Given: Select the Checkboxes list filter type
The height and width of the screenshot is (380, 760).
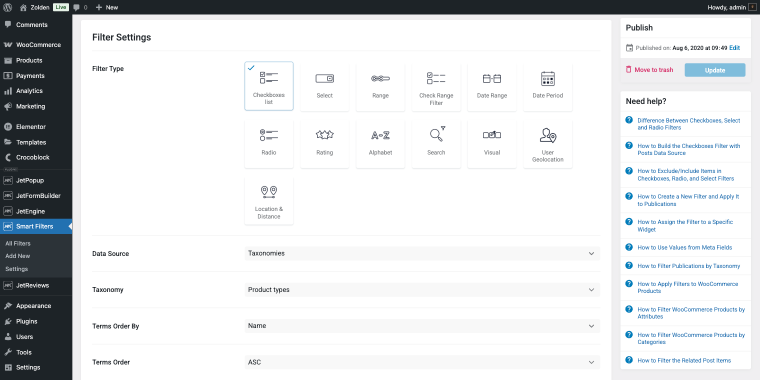Looking at the screenshot, I should 269,86.
